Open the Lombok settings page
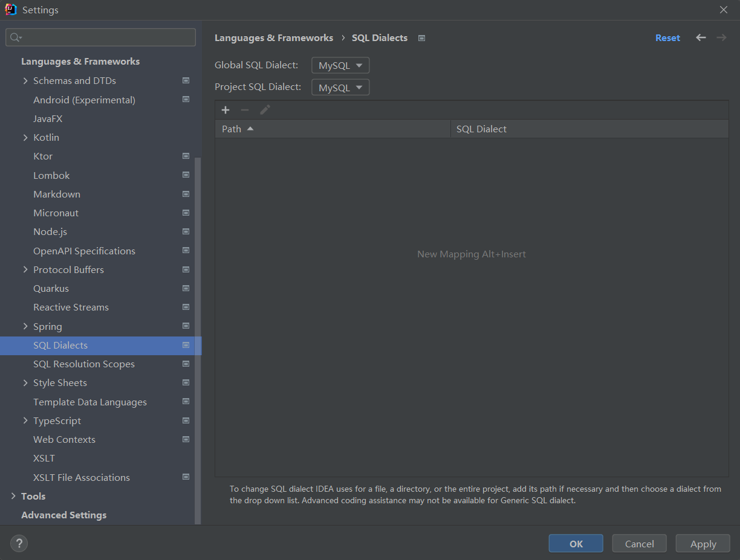The height and width of the screenshot is (560, 740). click(x=51, y=175)
